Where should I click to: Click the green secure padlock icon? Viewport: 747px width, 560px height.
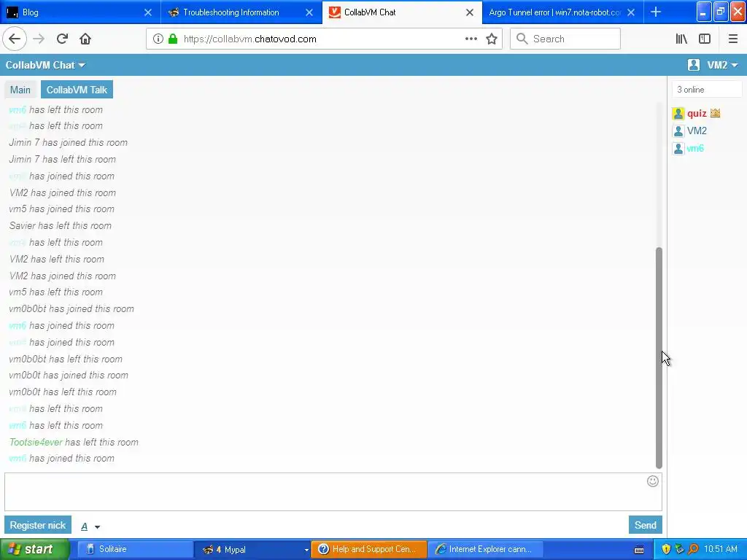(x=173, y=39)
